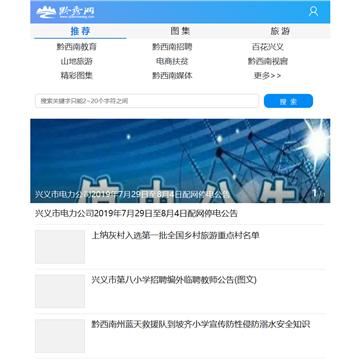The image size is (360, 360).
Task: Open the 百花兴义 category
Action: [268, 47]
